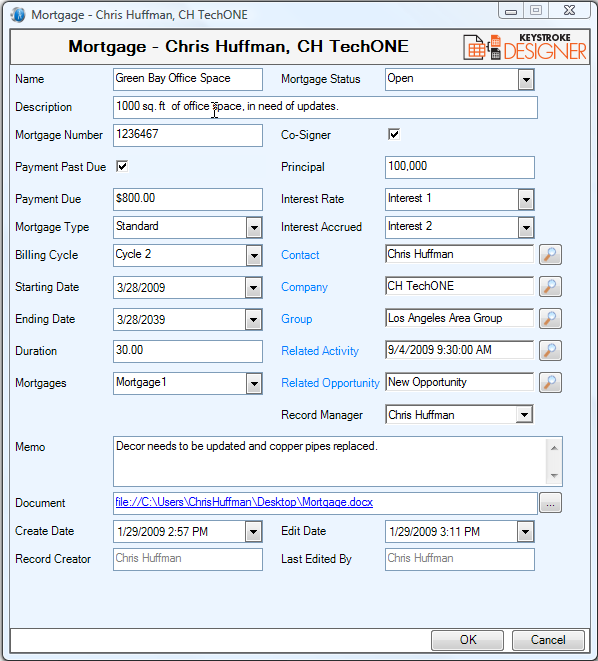Click the Memo scrollbar down arrow
The image size is (598, 661).
pyautogui.click(x=554, y=476)
